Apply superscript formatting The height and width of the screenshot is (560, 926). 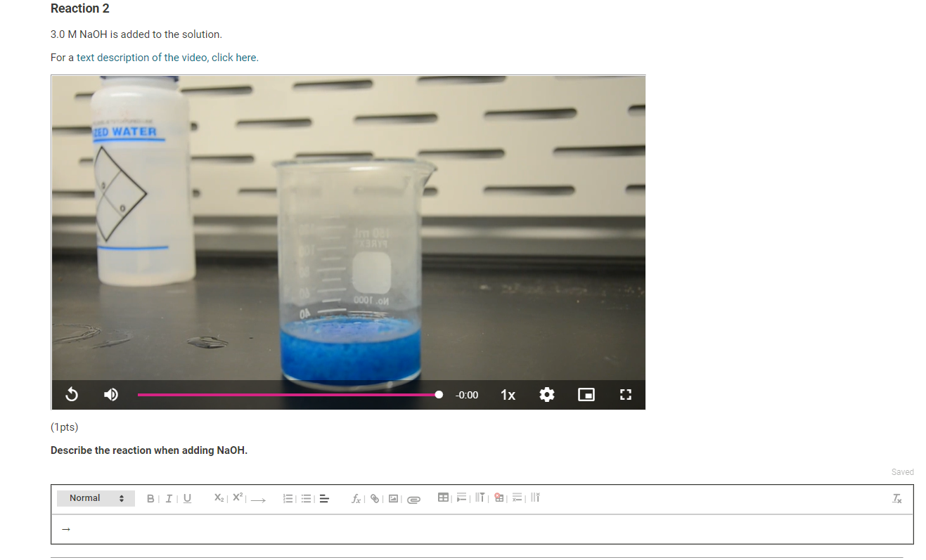click(x=238, y=497)
